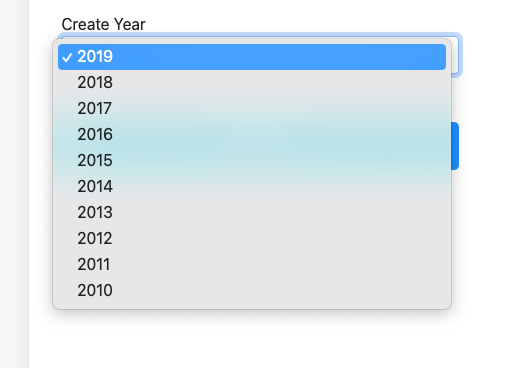Viewport: 532px width, 368px height.
Task: Pick 2013 as the year
Action: (x=252, y=212)
